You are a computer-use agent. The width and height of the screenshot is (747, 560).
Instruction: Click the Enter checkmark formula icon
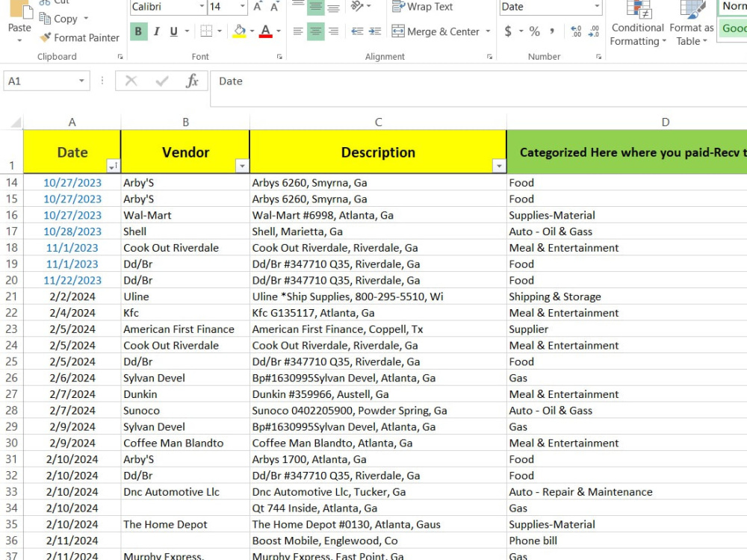tap(162, 81)
